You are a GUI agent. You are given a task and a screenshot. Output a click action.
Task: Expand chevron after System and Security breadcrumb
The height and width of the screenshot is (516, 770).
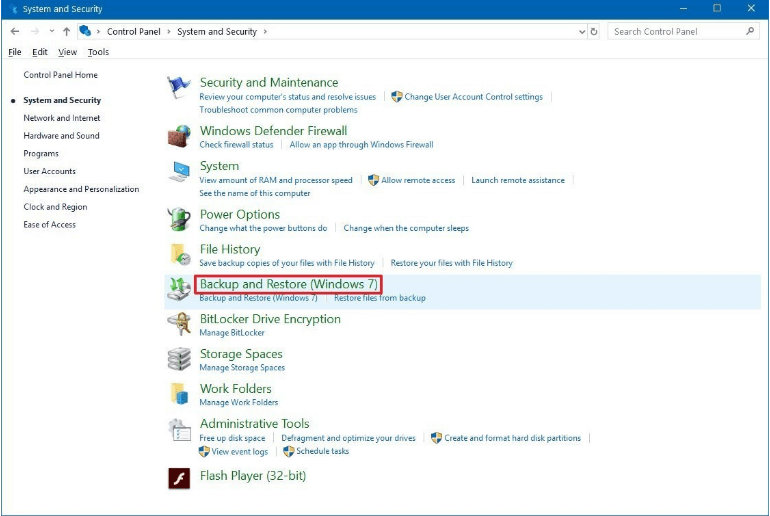point(265,31)
